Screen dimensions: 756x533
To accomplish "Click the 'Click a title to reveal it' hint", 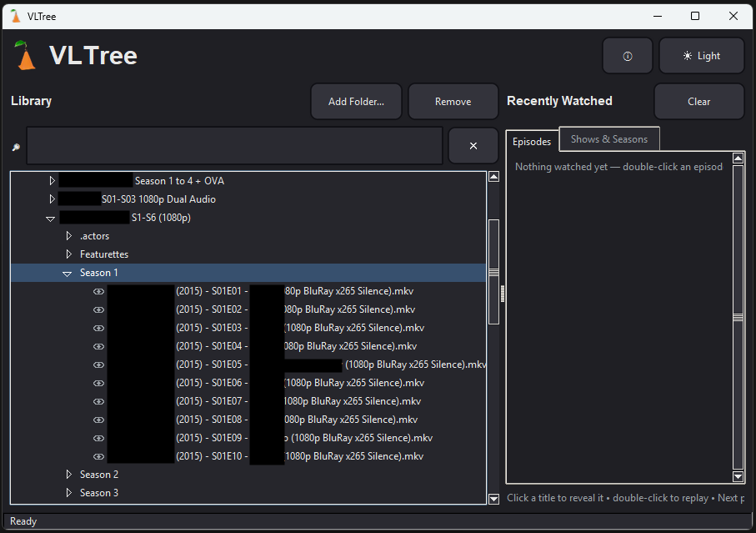I will (x=625, y=498).
